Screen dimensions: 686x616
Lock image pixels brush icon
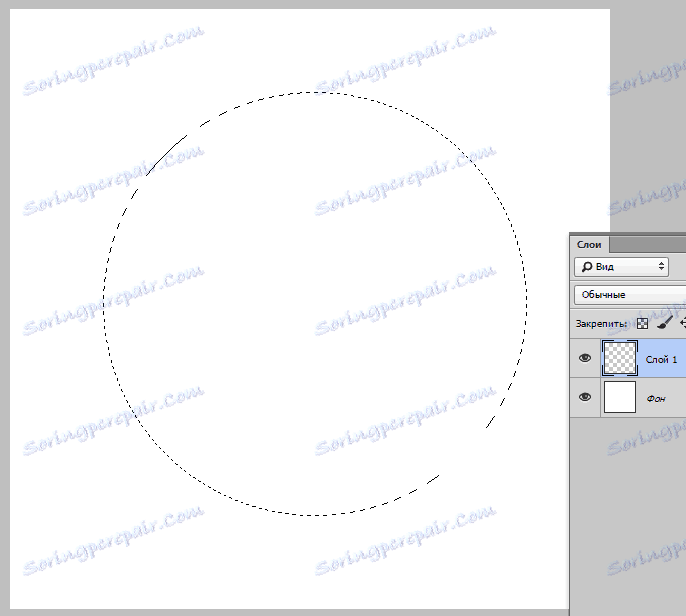pyautogui.click(x=665, y=323)
